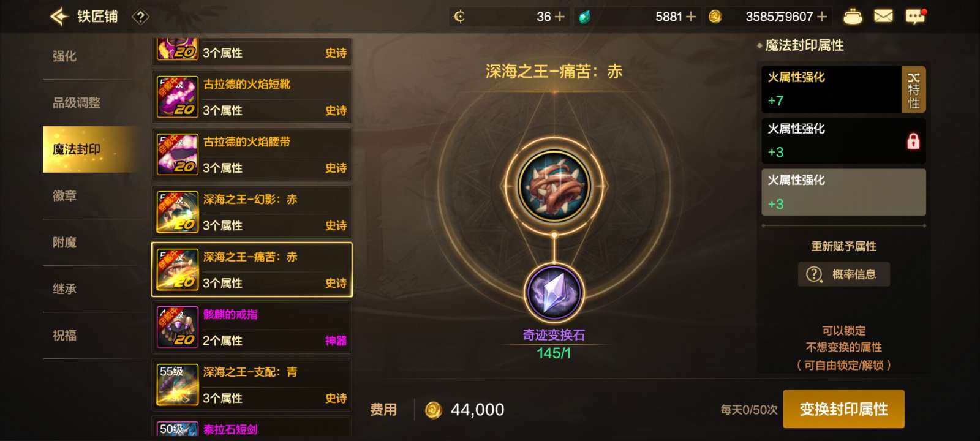Screen dimensions: 980x441
Task: Open the treasure pot shop icon
Action: 853,17
